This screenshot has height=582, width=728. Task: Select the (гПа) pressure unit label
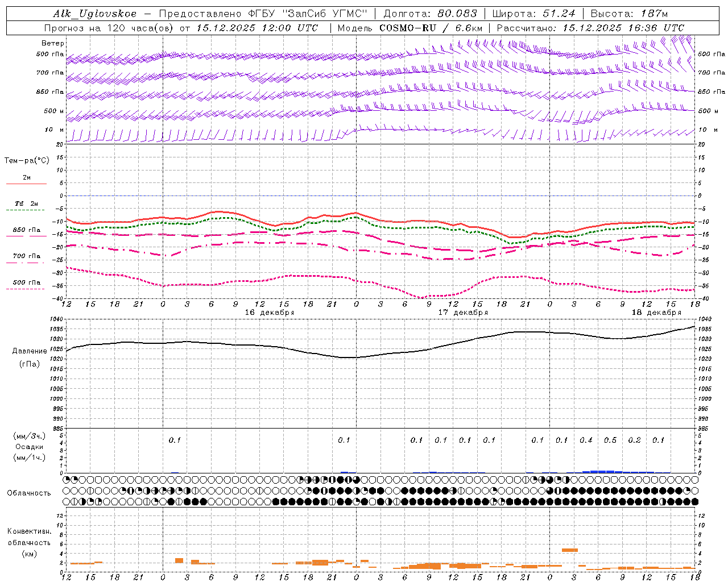coord(30,364)
